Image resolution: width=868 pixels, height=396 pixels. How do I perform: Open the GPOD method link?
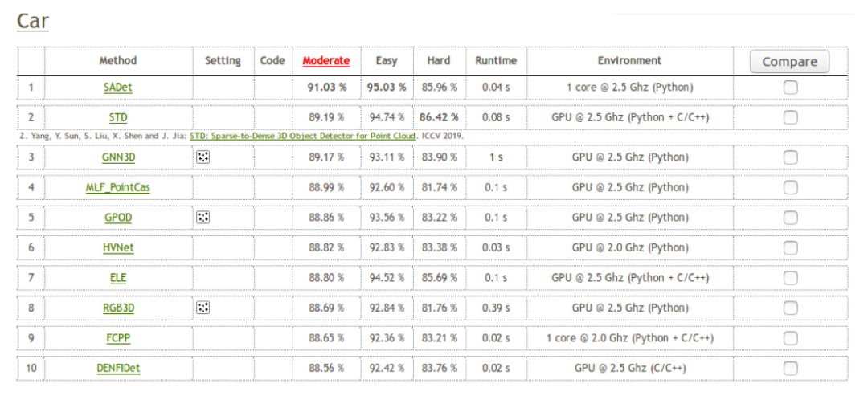[118, 218]
